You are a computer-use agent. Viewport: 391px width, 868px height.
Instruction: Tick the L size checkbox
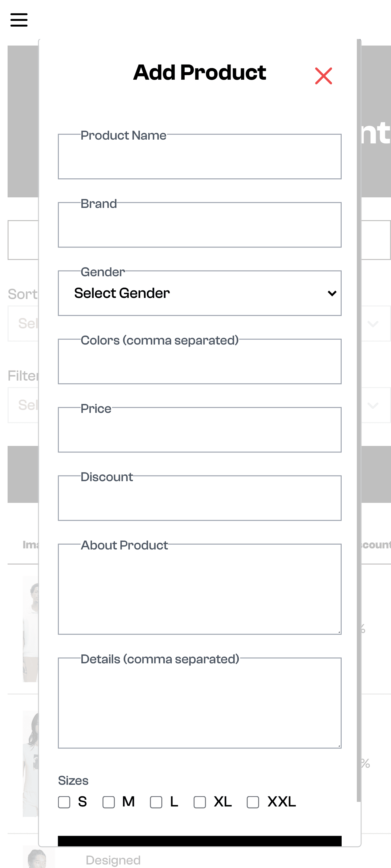point(156,802)
